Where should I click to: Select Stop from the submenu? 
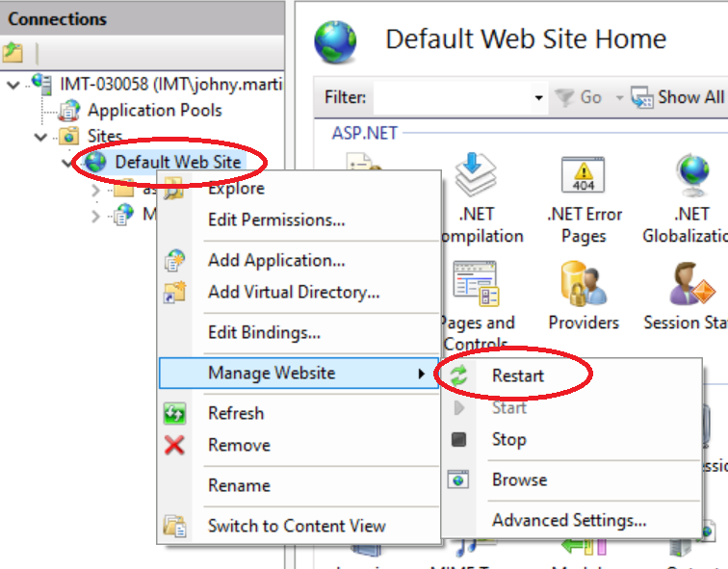(x=508, y=439)
